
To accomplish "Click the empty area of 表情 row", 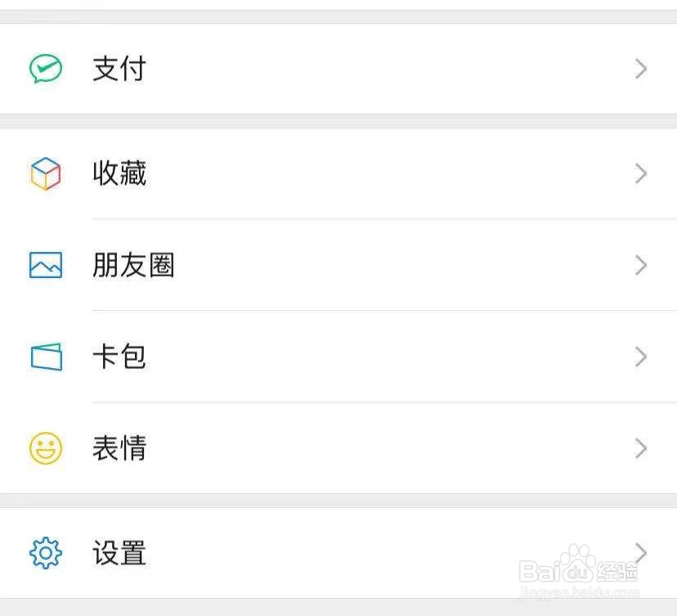I will pos(388,448).
